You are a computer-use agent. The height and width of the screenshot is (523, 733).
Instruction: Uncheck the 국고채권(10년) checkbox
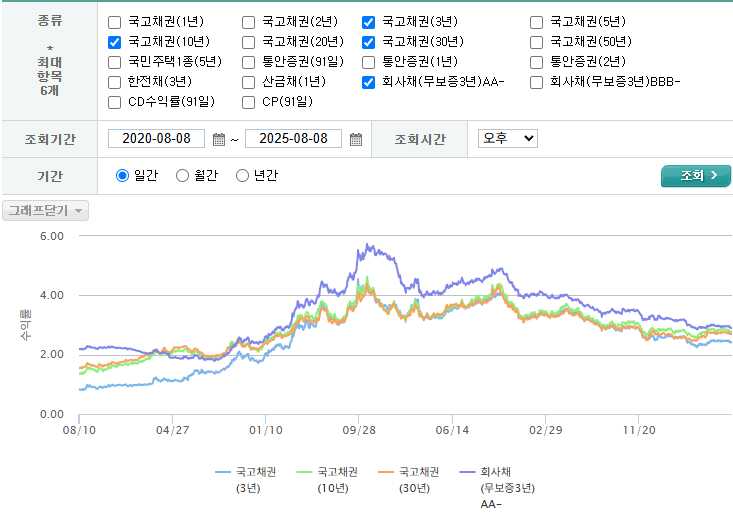click(114, 42)
